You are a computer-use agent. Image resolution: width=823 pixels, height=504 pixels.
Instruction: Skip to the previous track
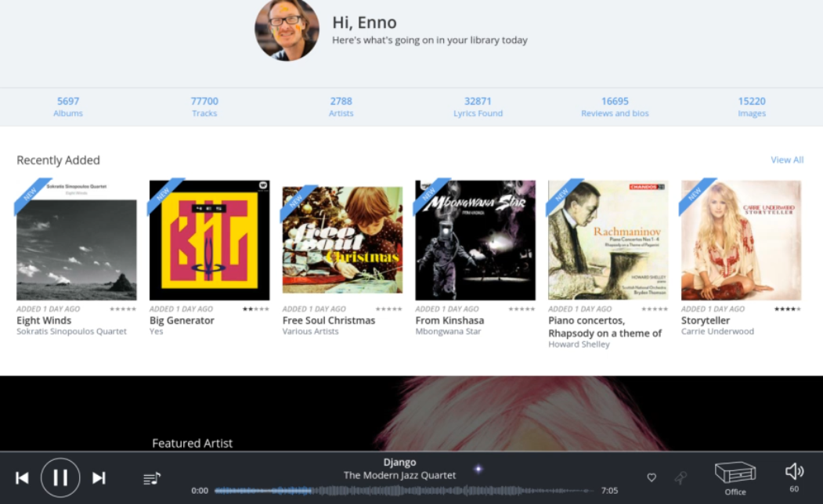[22, 477]
